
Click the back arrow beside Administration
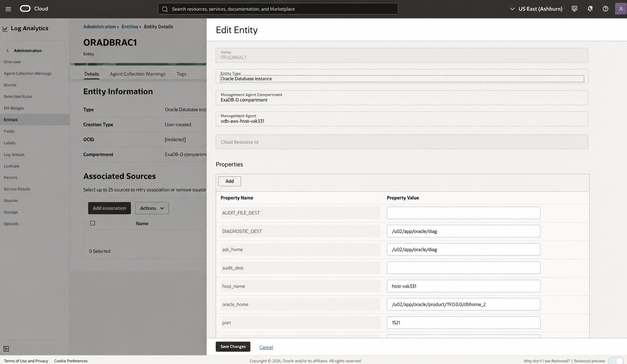click(x=8, y=50)
